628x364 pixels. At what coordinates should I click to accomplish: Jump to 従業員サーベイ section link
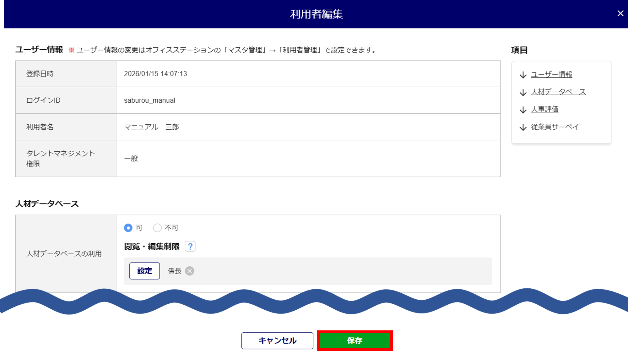click(x=555, y=127)
